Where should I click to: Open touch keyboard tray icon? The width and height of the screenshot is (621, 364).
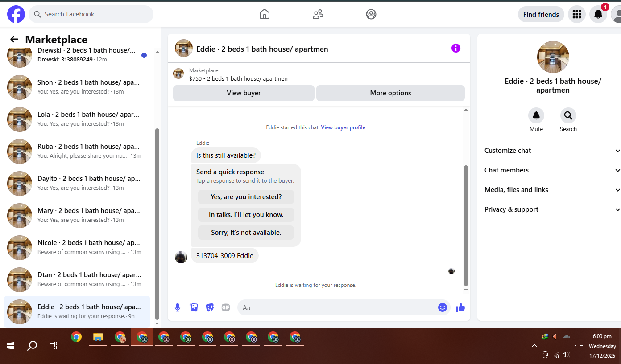[579, 346]
